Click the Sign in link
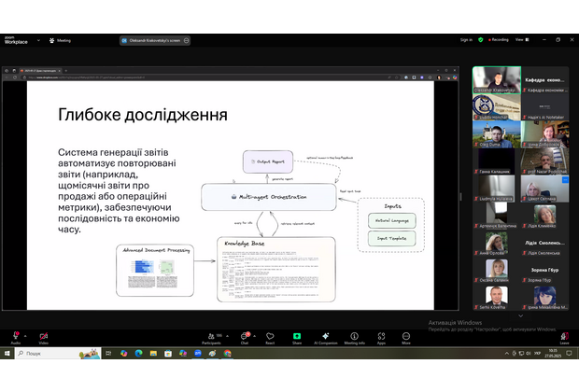This screenshot has height=392, width=579. (466, 40)
